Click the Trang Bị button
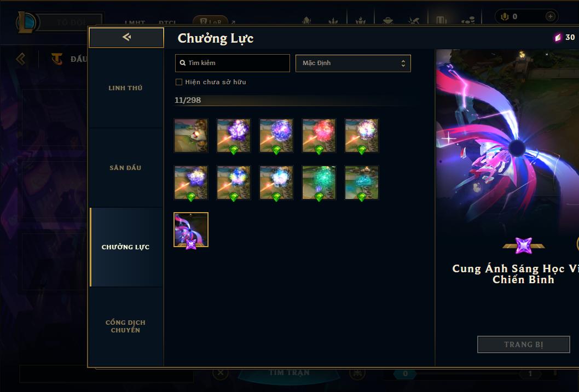The width and height of the screenshot is (579, 392). coord(524,344)
